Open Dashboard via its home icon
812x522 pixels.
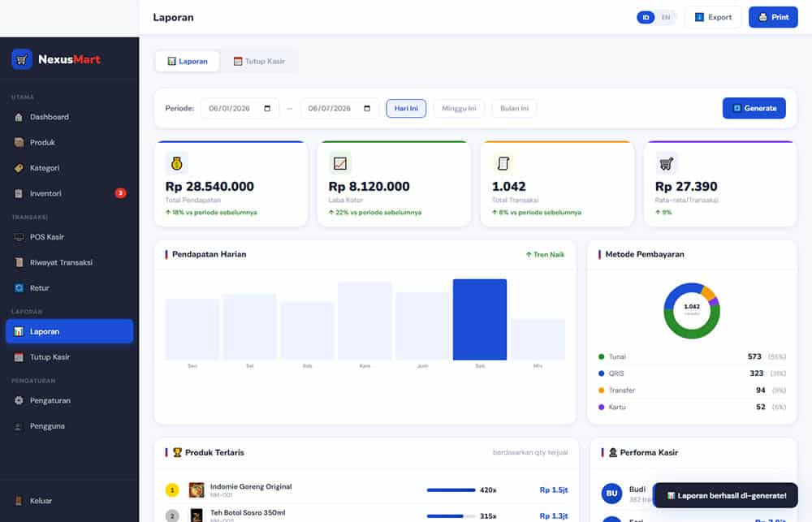[19, 117]
